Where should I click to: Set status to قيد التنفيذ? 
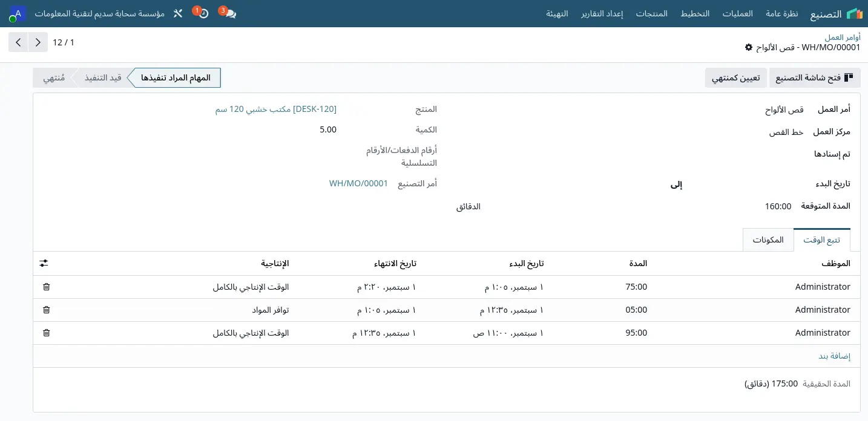(103, 78)
